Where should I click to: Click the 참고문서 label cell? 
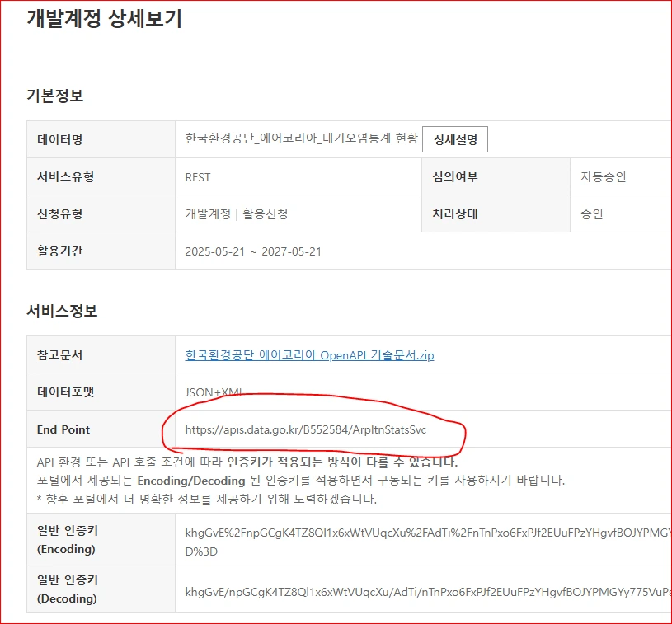(x=101, y=354)
